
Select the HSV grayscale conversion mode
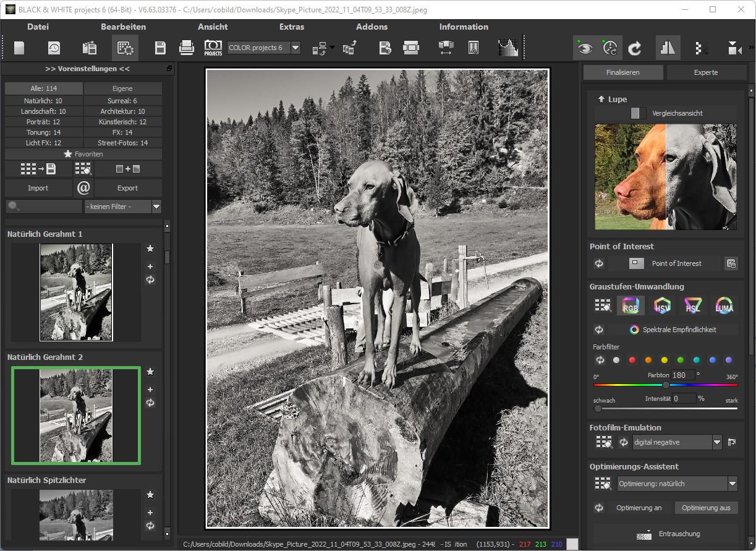662,306
